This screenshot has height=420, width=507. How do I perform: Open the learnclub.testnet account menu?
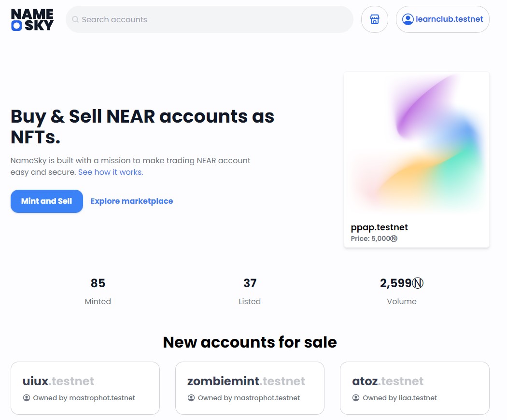tap(442, 19)
